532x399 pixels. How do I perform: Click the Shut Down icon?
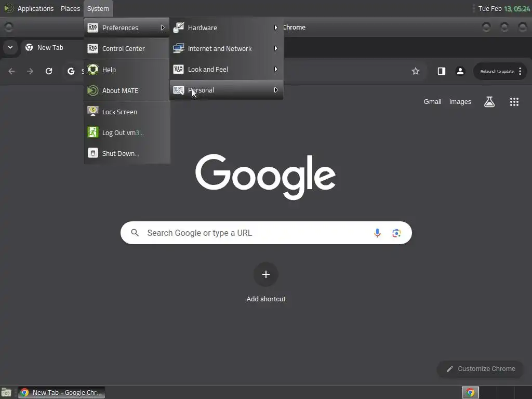(92, 153)
